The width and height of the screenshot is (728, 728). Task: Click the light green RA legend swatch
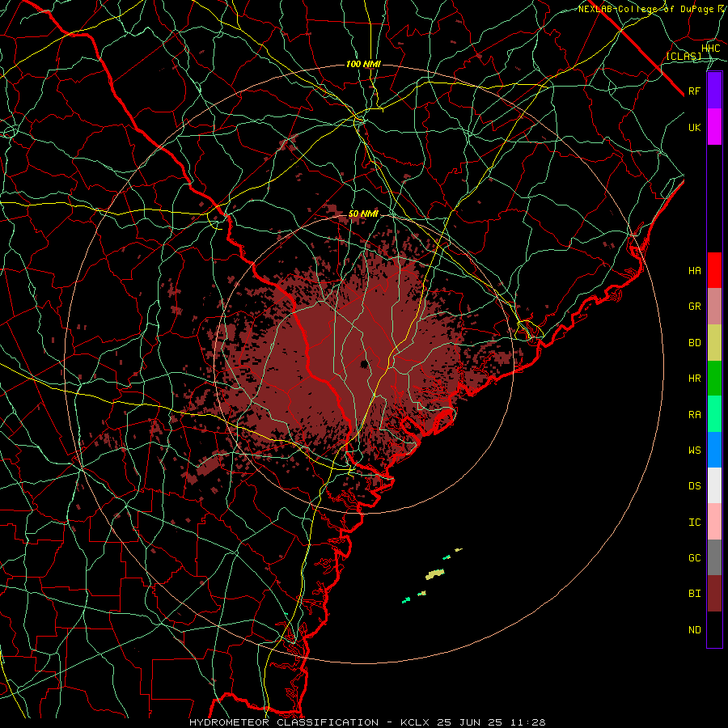(714, 414)
